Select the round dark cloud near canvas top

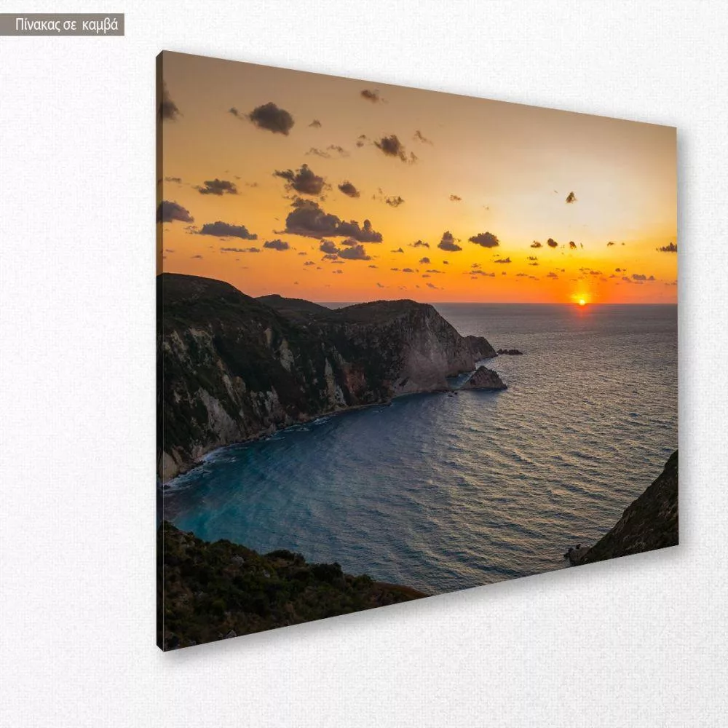click(x=271, y=118)
